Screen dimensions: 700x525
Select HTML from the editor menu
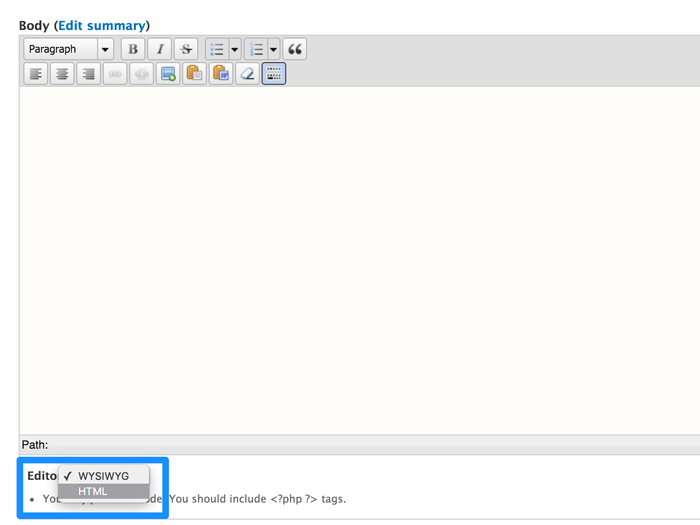pos(93,491)
